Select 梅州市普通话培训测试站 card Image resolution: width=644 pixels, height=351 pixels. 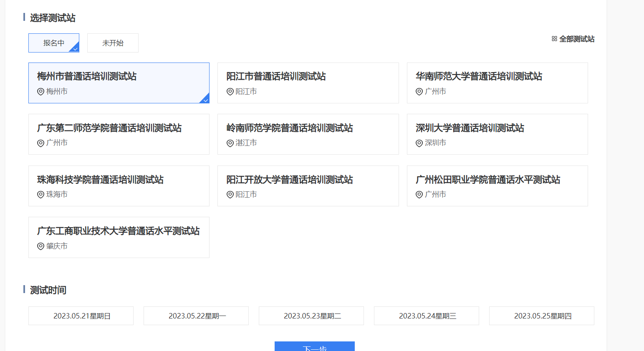coord(119,83)
